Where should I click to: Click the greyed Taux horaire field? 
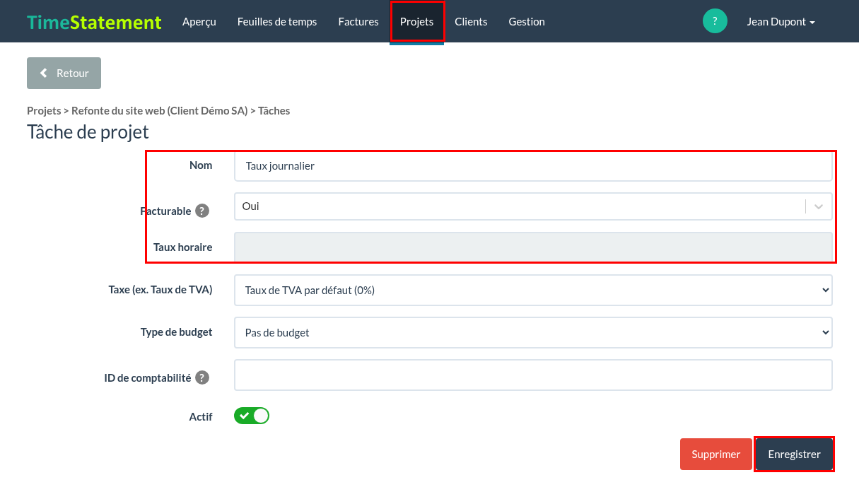coord(533,247)
